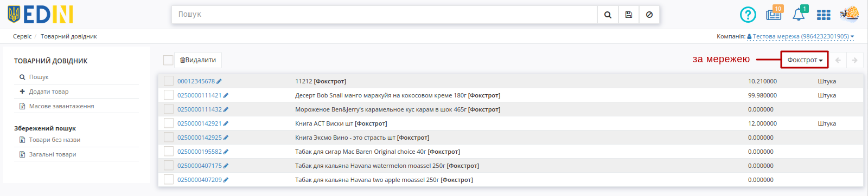
Task: Select the Havana watermelon moassel product name
Action: pos(387,166)
